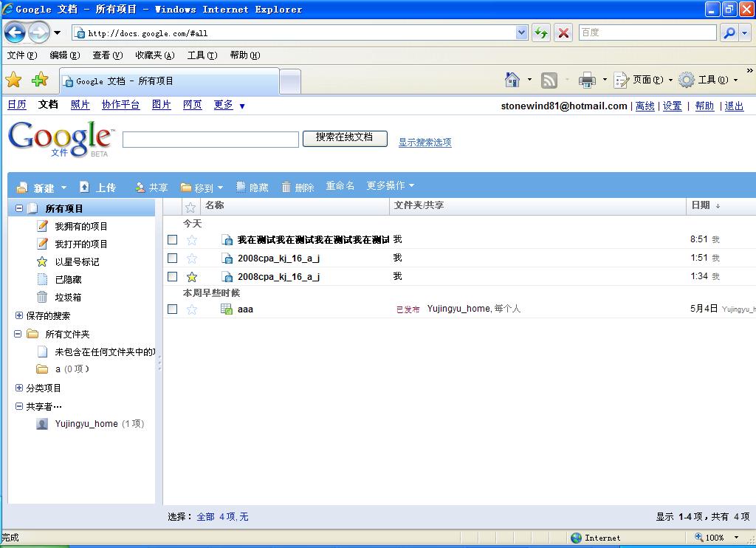756x548 pixels.
Task: Collapse the 所有文件夹 tree node
Action: [x=18, y=334]
